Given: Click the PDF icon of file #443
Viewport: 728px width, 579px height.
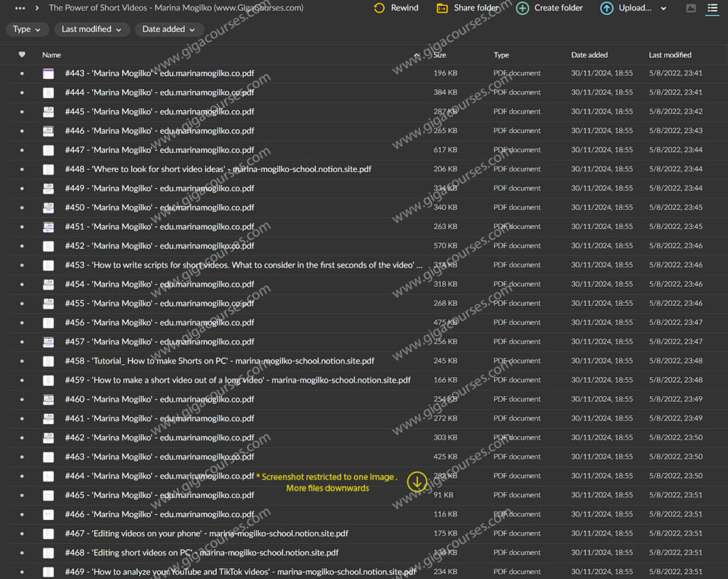Looking at the screenshot, I should point(48,73).
